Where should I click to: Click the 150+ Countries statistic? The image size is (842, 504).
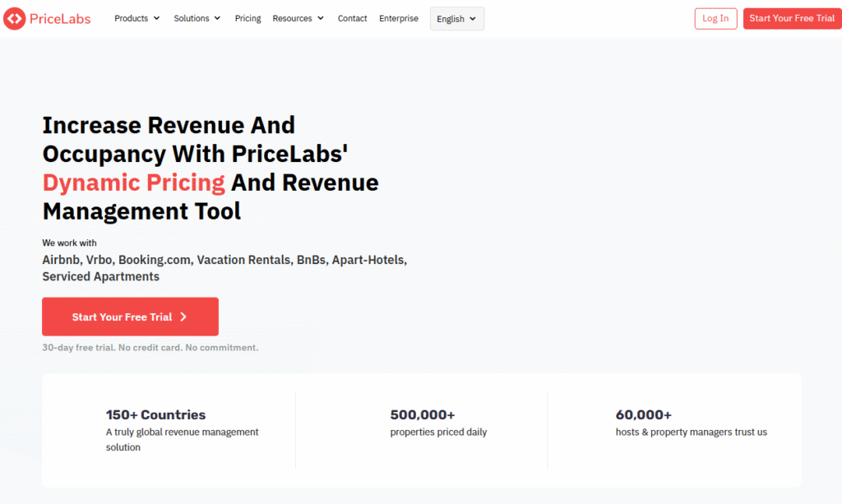click(155, 415)
